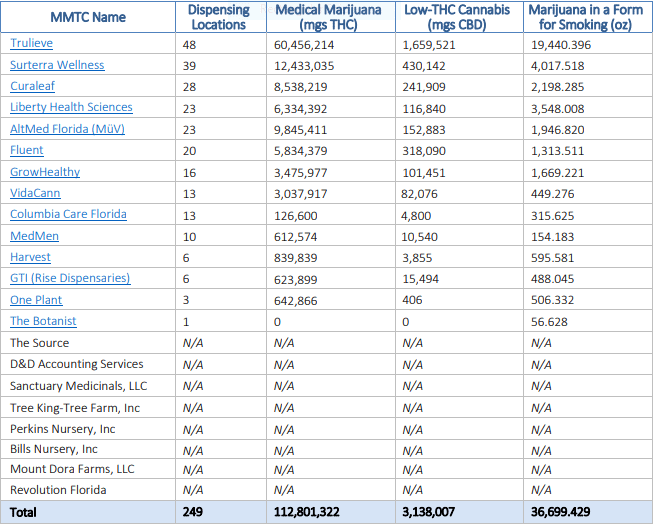Screen dimensions: 654x525
Task: Select smoking value 2,198.285
Action: pos(558,87)
